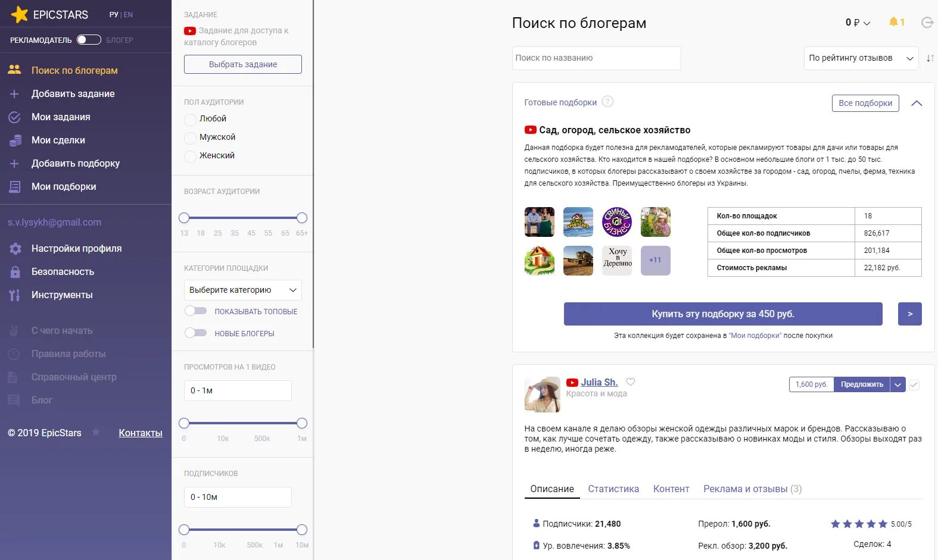The width and height of the screenshot is (938, 560).
Task: Open Выберите категорию dropdown
Action: [x=243, y=290]
